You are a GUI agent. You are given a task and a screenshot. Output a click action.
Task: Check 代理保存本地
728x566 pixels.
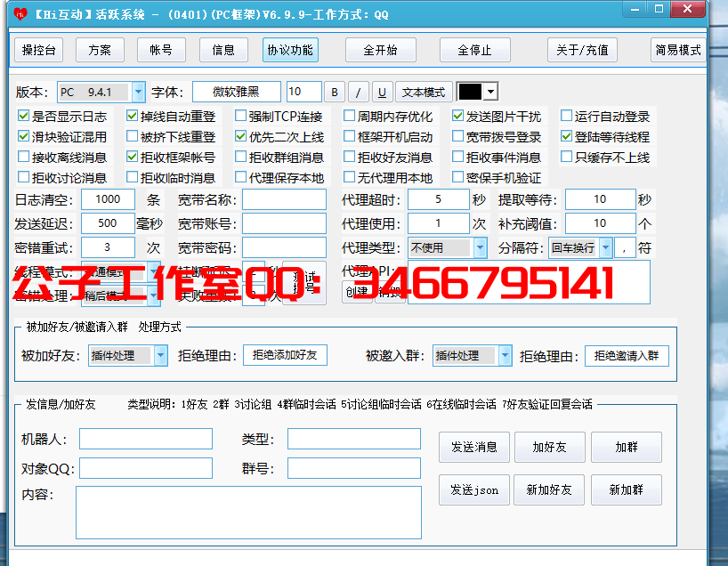point(240,177)
